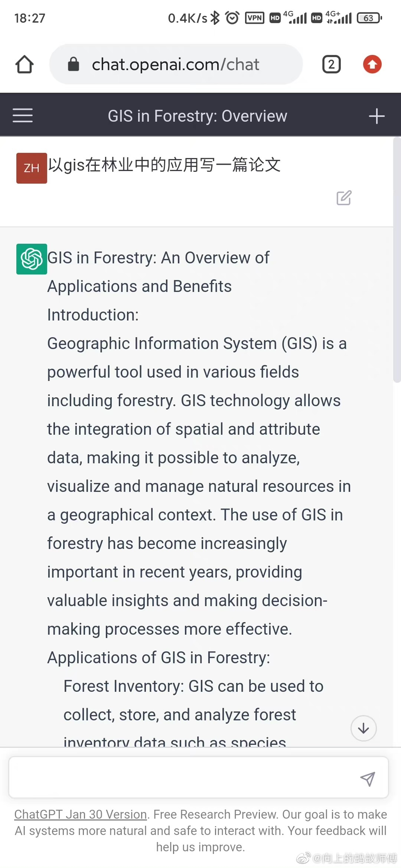Click the ChatGPT logo avatar
Viewport: 401px width, 868px height.
point(32,259)
